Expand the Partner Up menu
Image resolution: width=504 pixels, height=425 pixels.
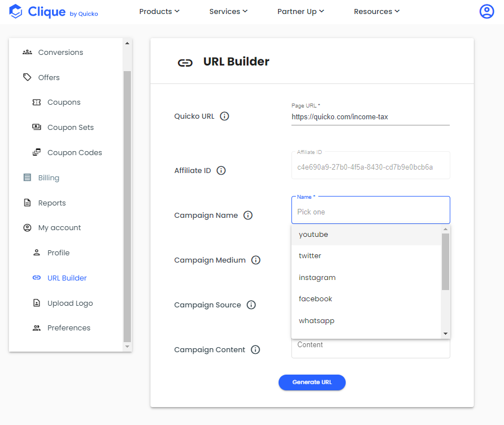300,12
